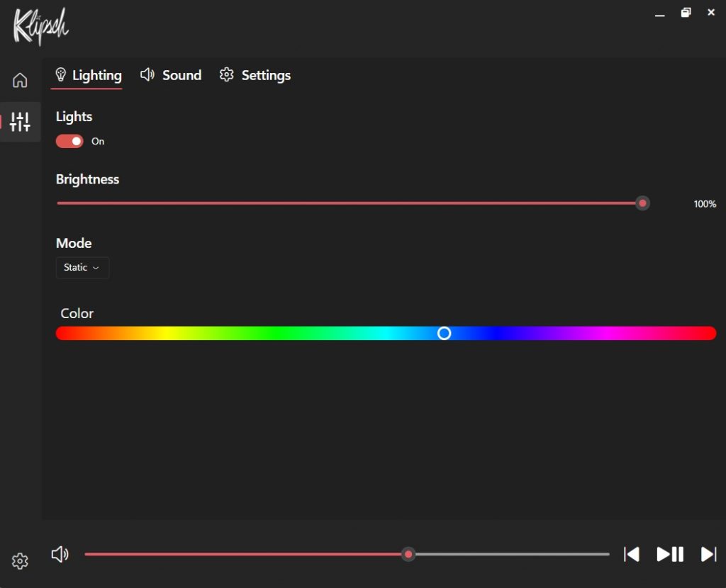
Task: Select yellow on the color spectrum bar
Action: pyautogui.click(x=166, y=333)
